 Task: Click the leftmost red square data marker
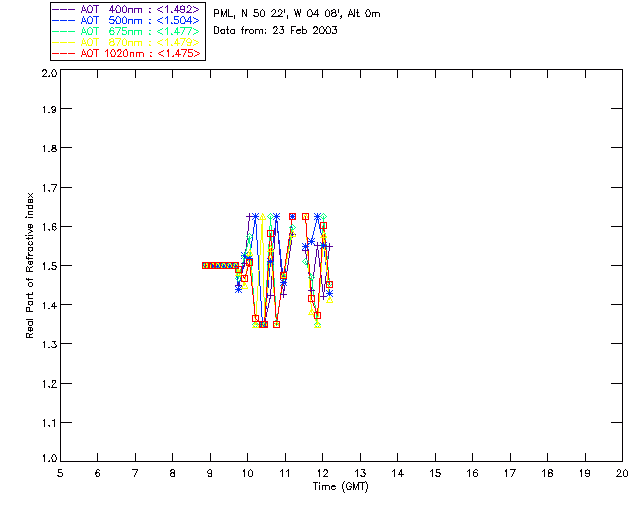coord(205,266)
